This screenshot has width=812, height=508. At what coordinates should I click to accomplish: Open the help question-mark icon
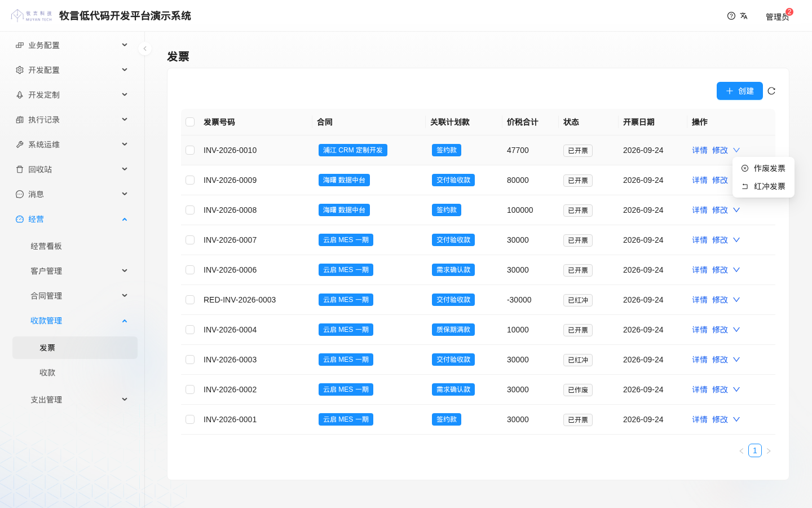[731, 16]
